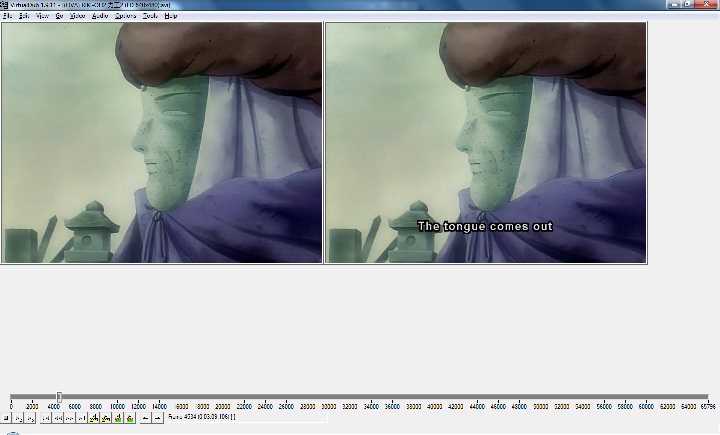Viewport: 720px width, 435px height.
Task: Open the VirtualDub window system menu icon
Action: (x=4, y=5)
